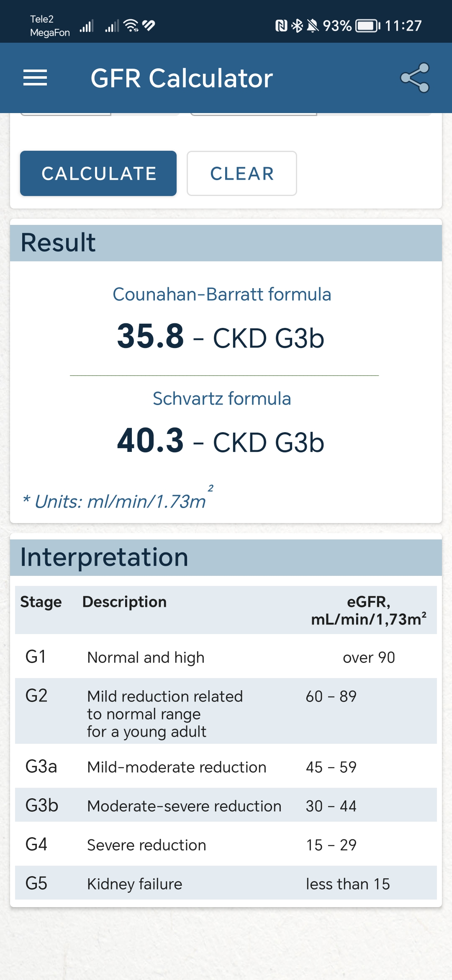
Task: Tap the G1 Normal and high row
Action: 226,656
